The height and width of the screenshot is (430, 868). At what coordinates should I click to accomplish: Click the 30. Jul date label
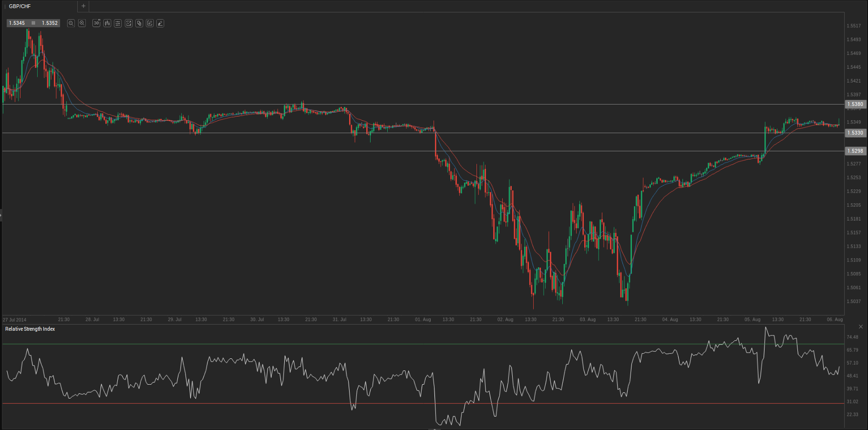click(257, 320)
